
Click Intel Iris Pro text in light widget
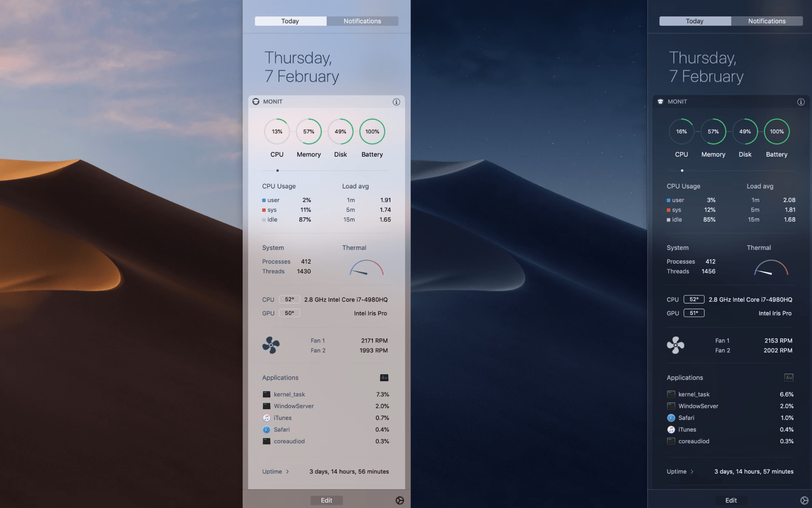coord(370,313)
